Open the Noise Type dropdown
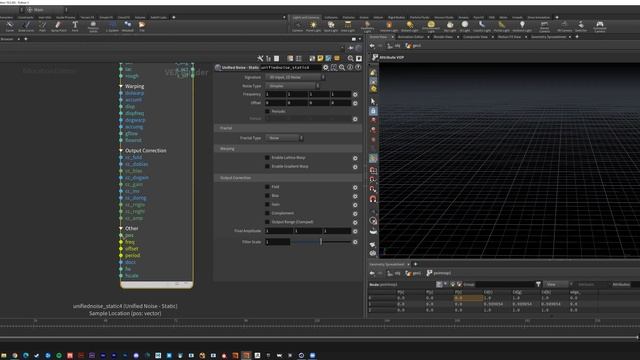Screen dimensions: 640x360 [x=292, y=86]
